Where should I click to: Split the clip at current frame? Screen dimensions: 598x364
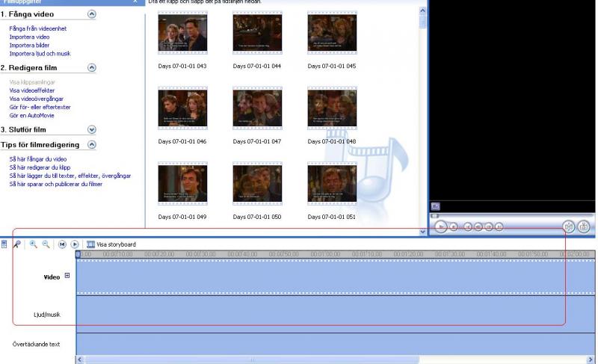pos(569,227)
